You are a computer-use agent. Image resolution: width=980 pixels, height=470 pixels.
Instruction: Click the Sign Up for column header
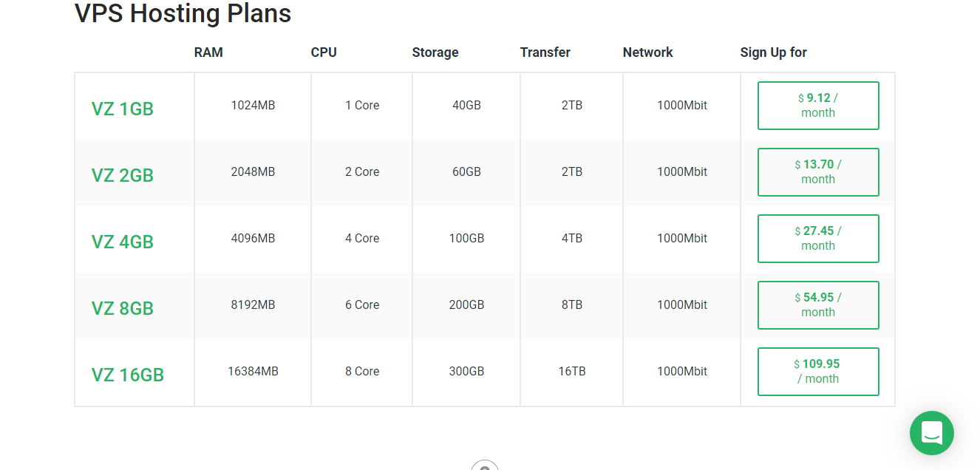coord(773,52)
